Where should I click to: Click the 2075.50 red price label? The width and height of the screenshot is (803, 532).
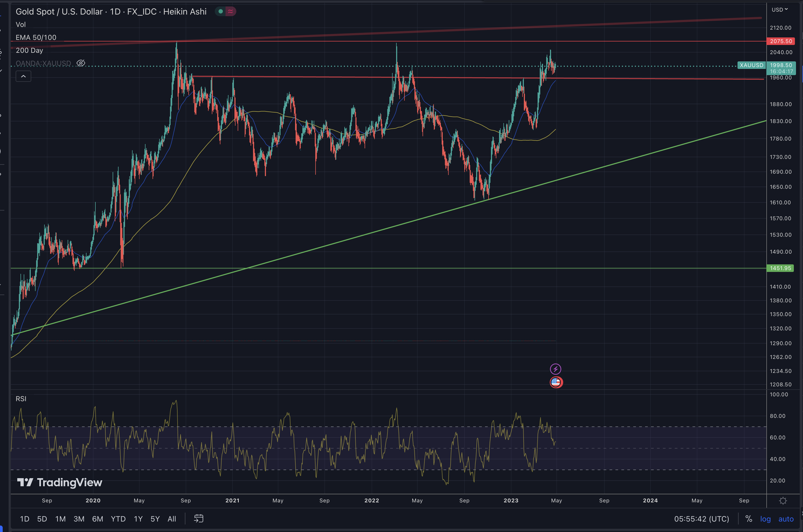[x=781, y=41]
